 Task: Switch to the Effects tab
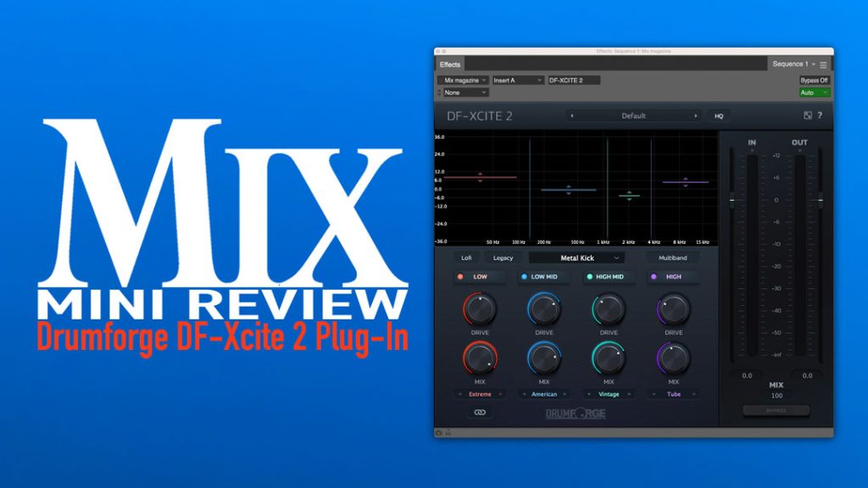click(x=450, y=64)
